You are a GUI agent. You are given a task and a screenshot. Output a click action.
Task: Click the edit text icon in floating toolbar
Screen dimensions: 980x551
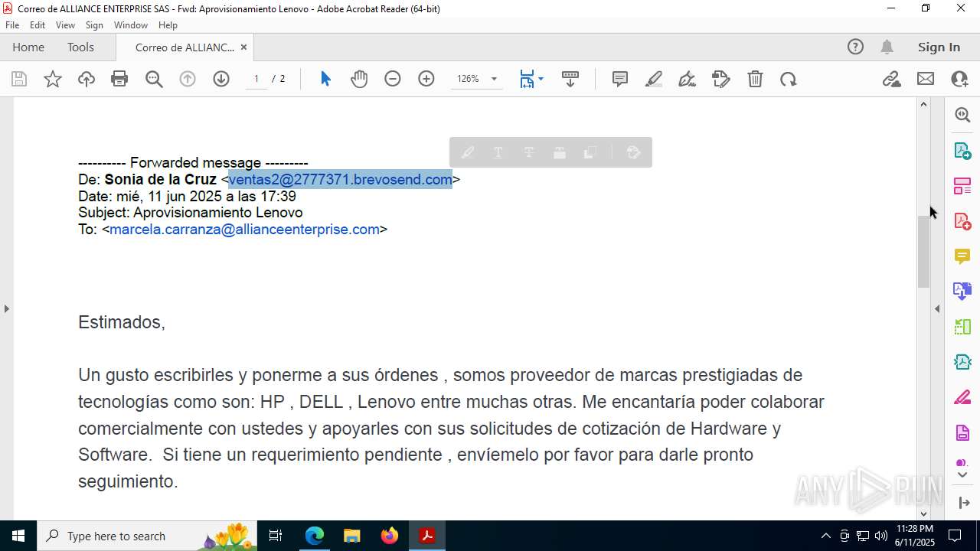point(633,152)
